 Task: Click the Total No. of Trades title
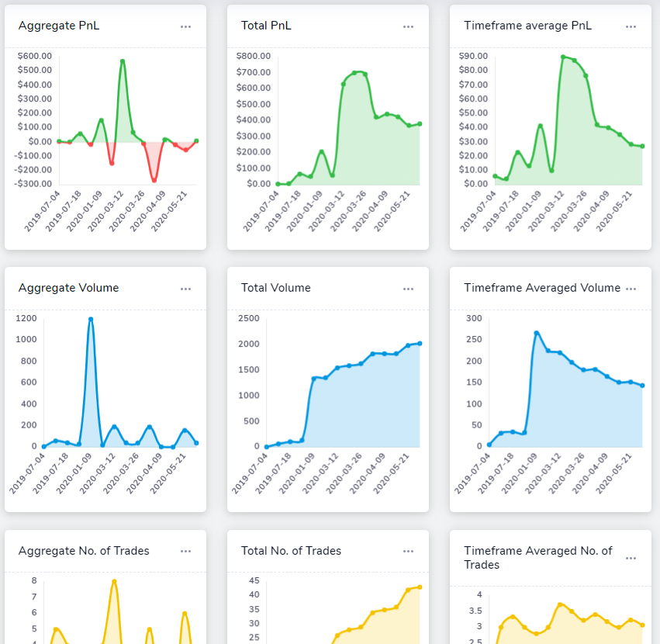(291, 551)
